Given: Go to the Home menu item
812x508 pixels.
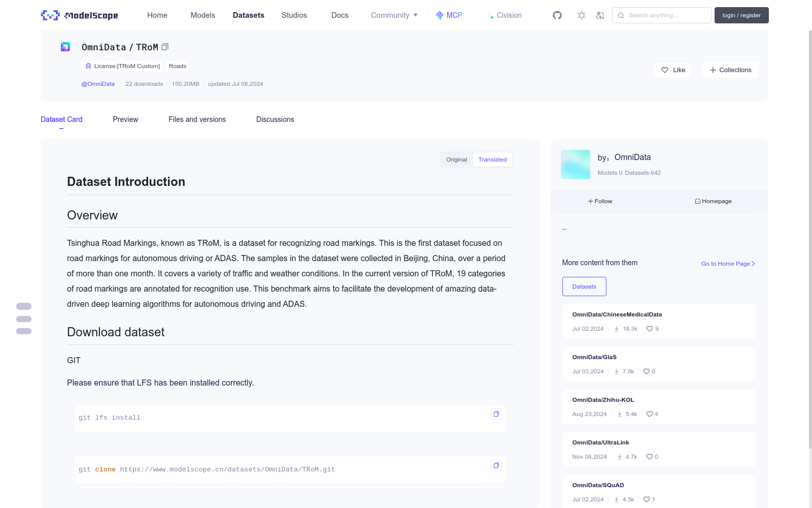Looking at the screenshot, I should tap(157, 15).
